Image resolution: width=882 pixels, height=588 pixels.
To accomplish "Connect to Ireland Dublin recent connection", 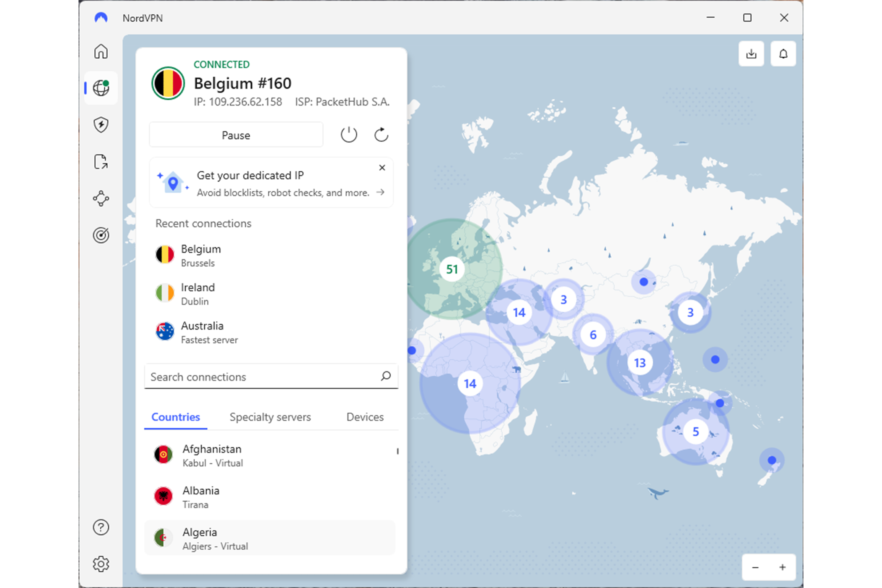I will [x=198, y=294].
